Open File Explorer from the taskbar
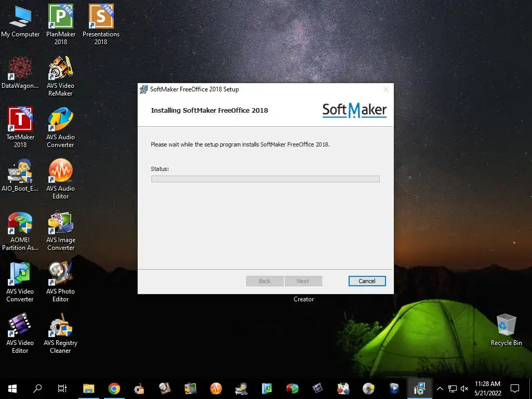This screenshot has height=399, width=532. [88, 388]
